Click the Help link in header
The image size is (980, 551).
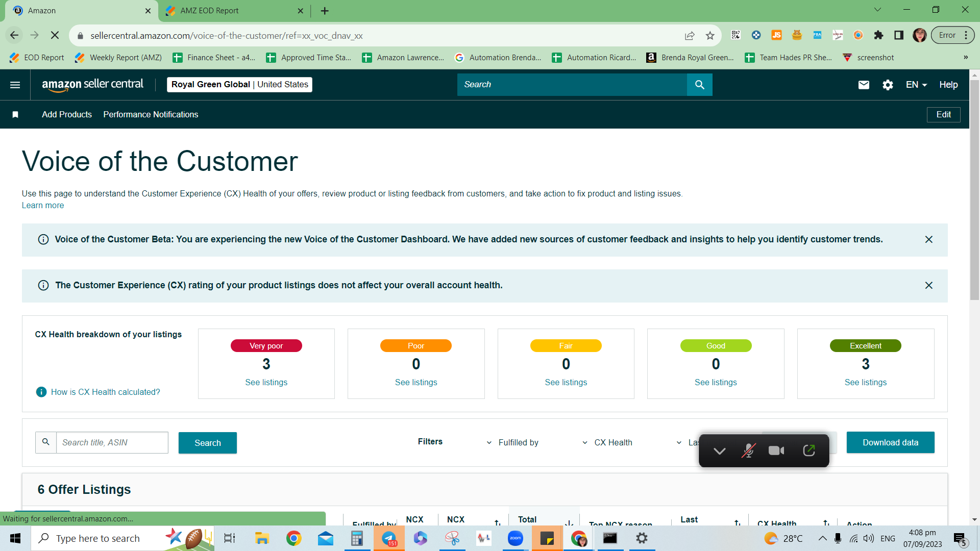click(x=948, y=85)
